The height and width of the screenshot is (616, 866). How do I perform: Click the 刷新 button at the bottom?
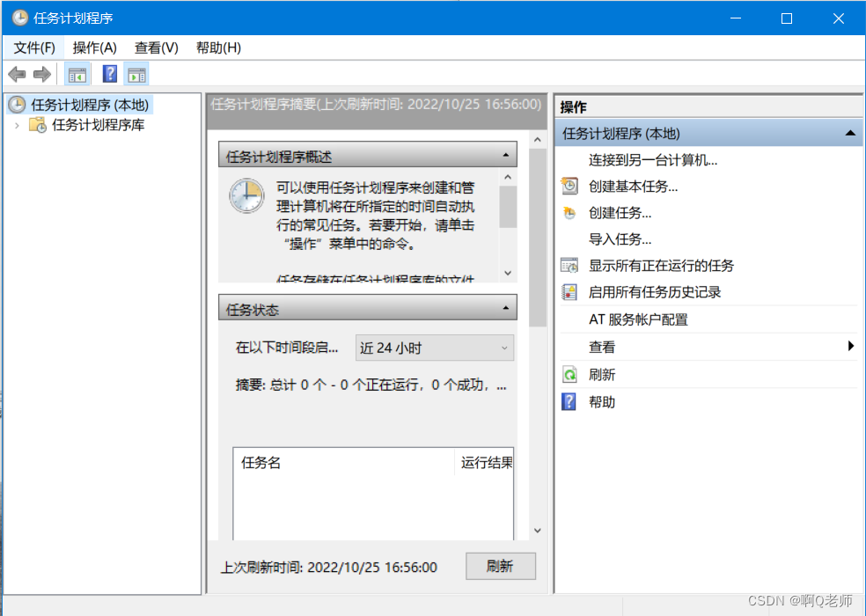(500, 567)
